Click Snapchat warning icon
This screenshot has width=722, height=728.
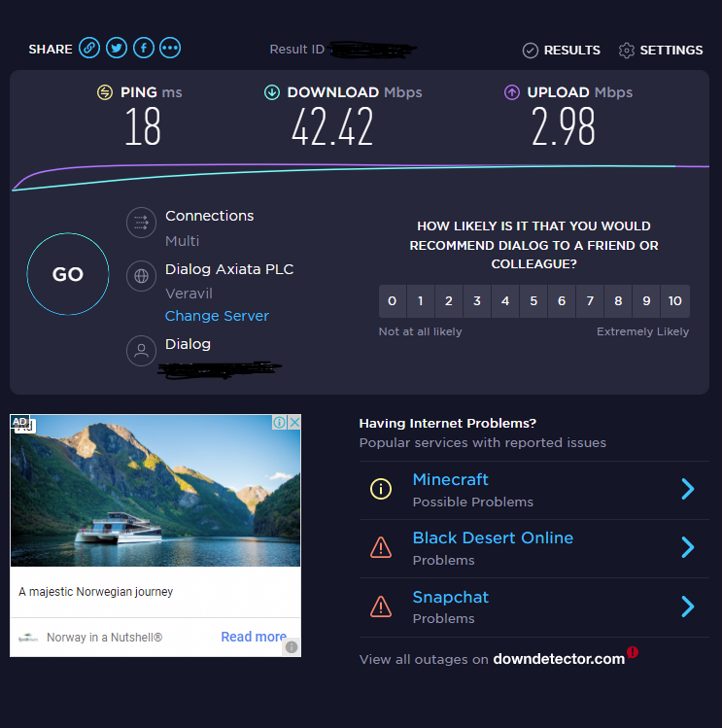[381, 607]
